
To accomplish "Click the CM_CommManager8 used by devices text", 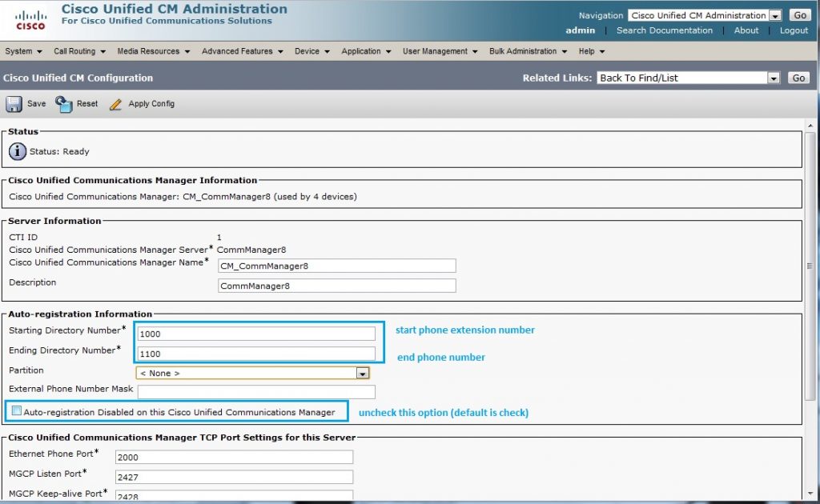I will point(269,197).
